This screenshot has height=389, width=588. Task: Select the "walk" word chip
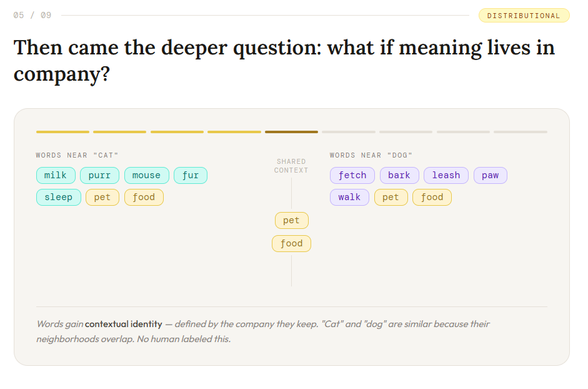pyautogui.click(x=349, y=197)
